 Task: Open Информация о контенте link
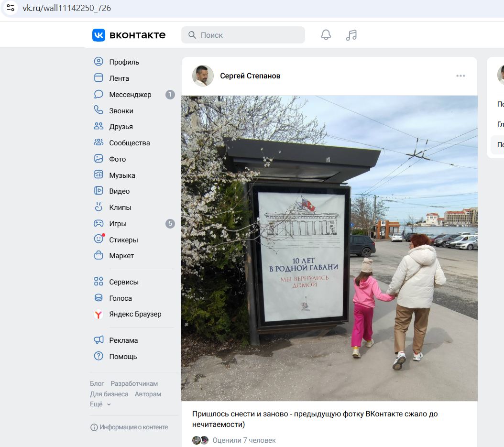[134, 427]
